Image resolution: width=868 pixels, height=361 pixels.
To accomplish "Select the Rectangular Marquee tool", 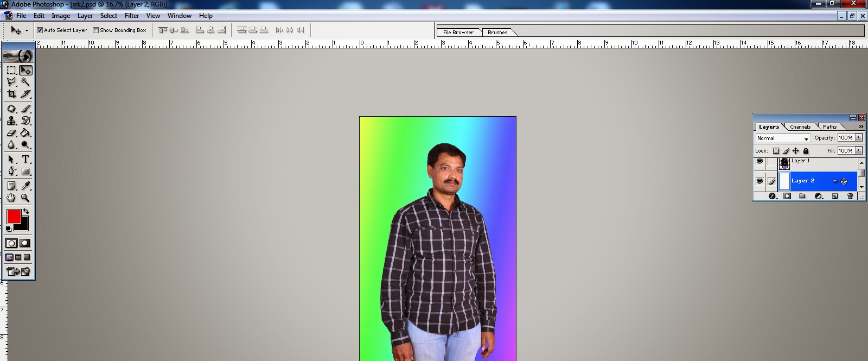I will [11, 71].
